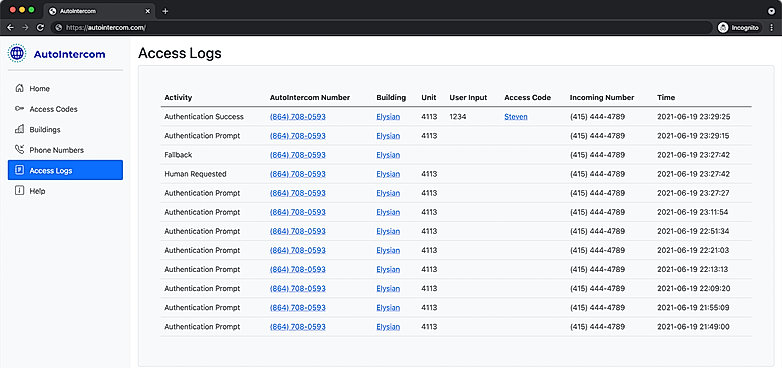Viewport: 782px width, 368px height.
Task: Click the Activity column header
Action: click(178, 98)
